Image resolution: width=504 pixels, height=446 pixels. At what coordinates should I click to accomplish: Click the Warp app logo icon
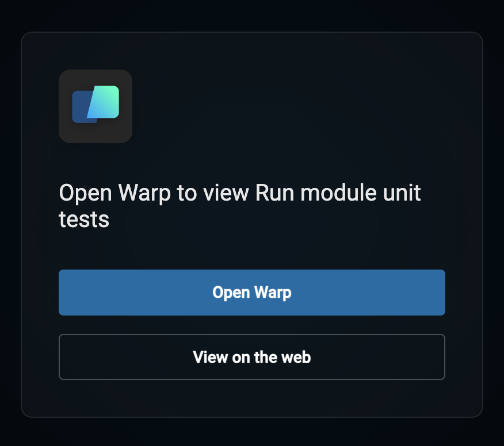[x=96, y=106]
